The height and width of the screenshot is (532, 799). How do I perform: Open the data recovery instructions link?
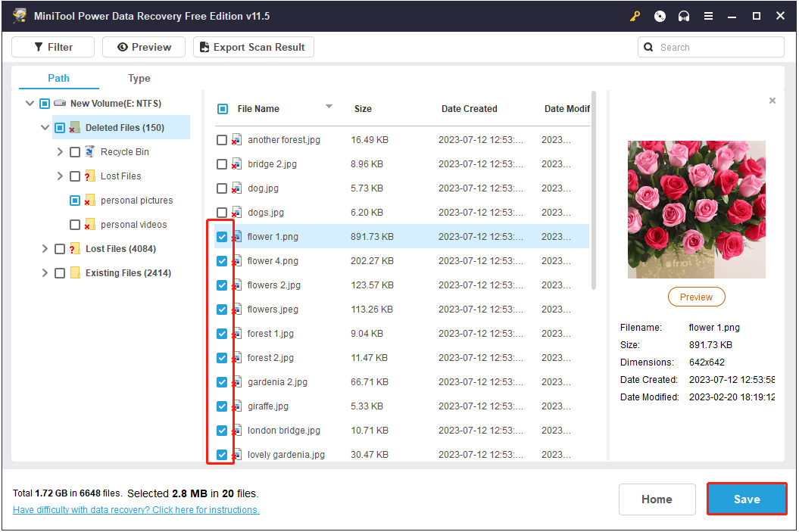coord(136,510)
